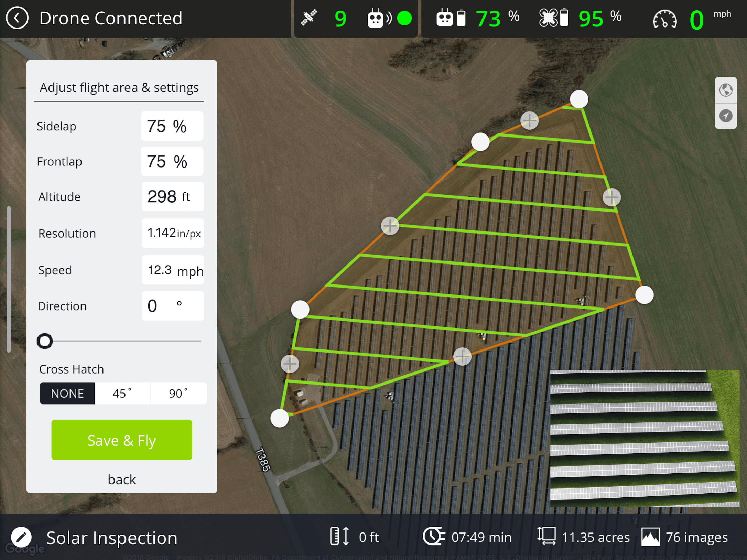Click the Adjust flight area & settings heading
Screen dimensions: 747x560
[119, 87]
